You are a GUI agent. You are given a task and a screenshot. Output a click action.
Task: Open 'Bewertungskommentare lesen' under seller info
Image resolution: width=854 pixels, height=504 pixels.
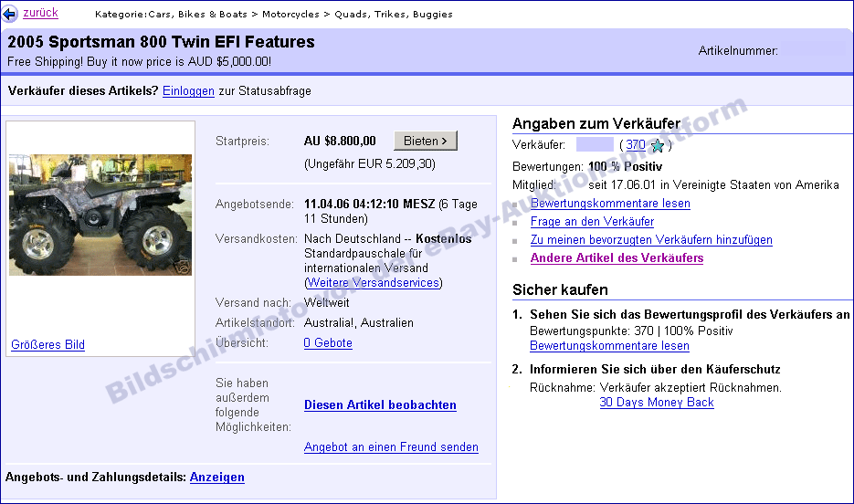click(x=610, y=203)
